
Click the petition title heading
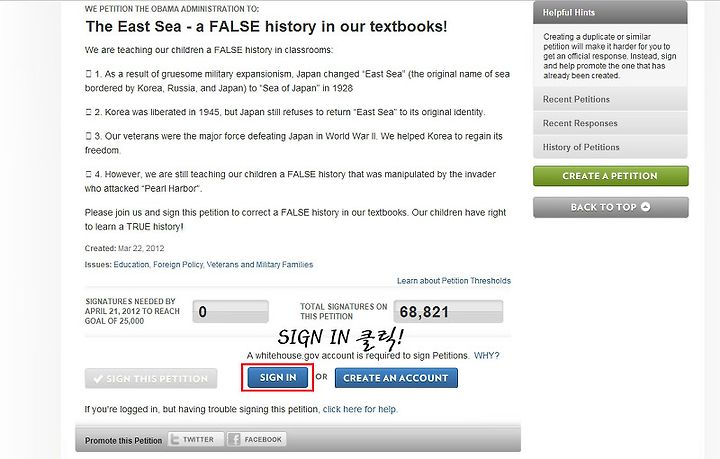(266, 26)
